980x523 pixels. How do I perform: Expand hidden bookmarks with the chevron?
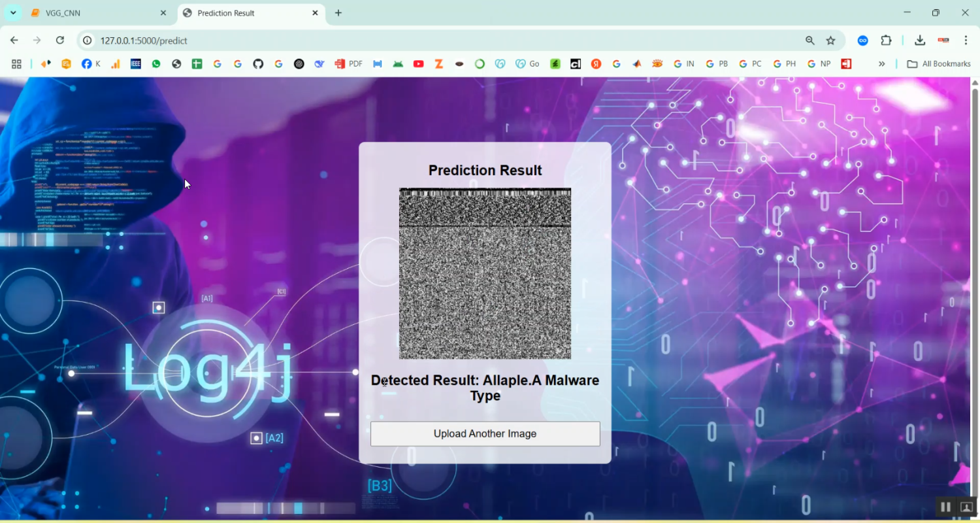882,63
